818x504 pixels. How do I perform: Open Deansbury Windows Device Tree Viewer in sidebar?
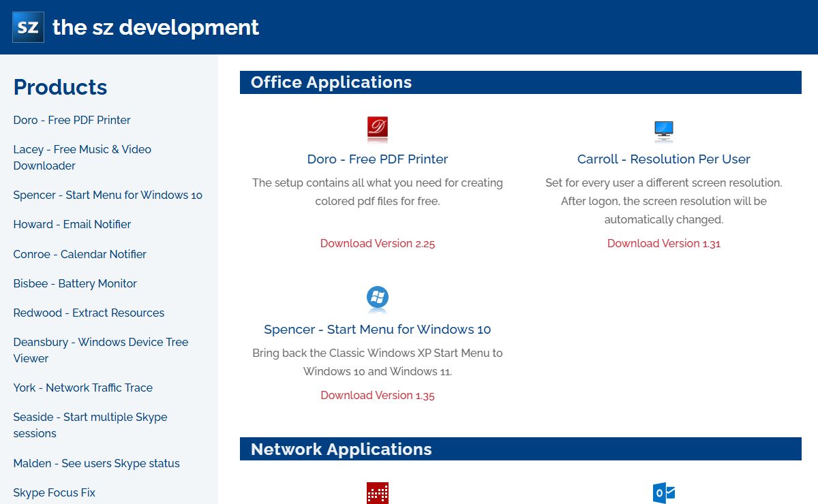pos(100,350)
